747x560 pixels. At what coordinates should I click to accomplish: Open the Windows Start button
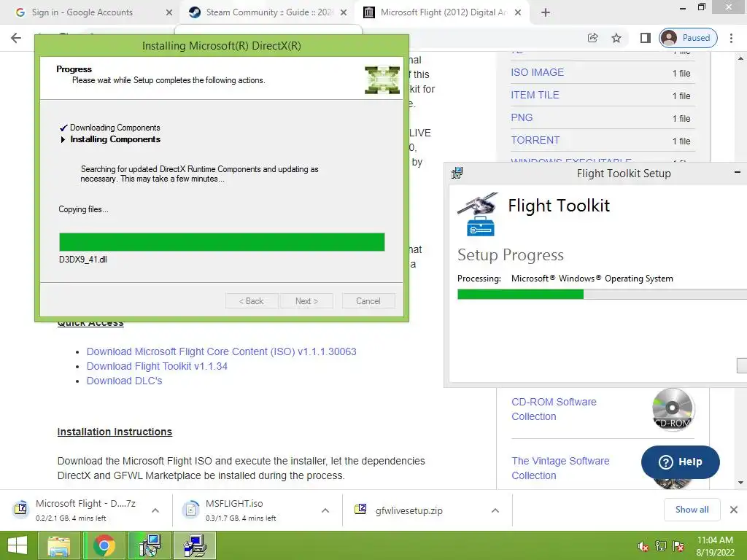18,545
